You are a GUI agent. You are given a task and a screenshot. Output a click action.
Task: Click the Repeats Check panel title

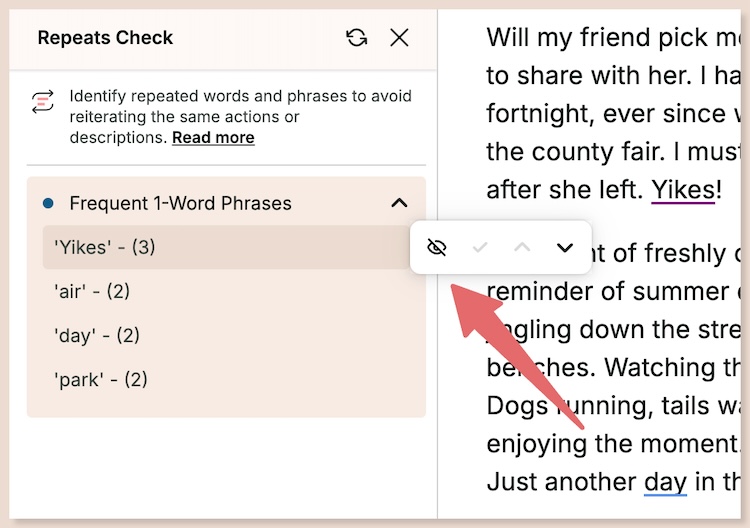[105, 38]
